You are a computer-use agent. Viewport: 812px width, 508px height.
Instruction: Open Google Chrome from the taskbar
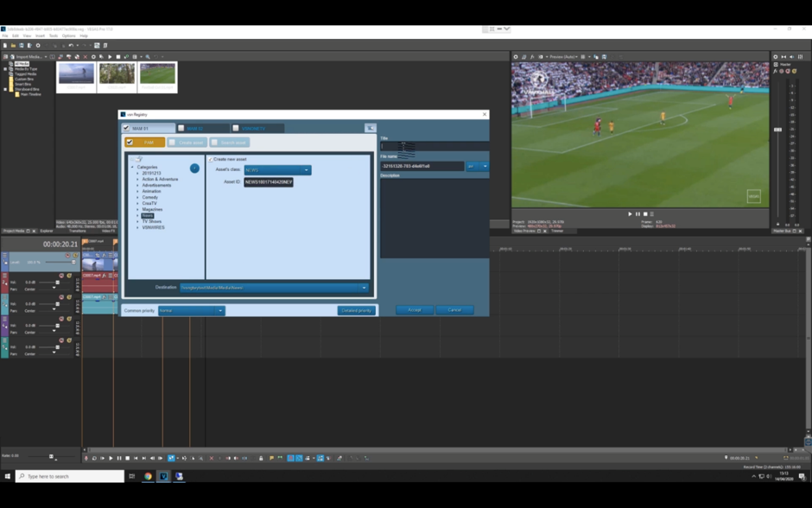coord(148,476)
